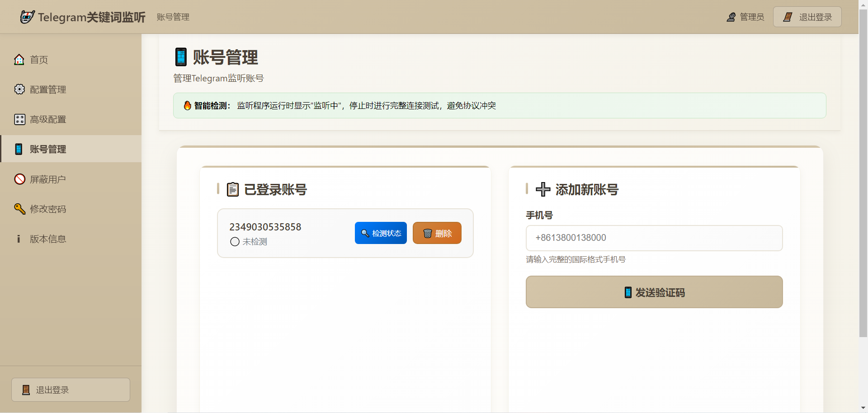Click the 未检测 status circle indicator
This screenshot has width=868, height=413.
click(235, 242)
